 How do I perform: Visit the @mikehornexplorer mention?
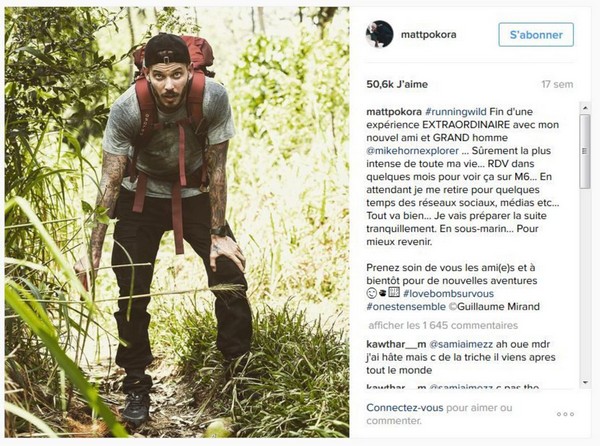412,151
